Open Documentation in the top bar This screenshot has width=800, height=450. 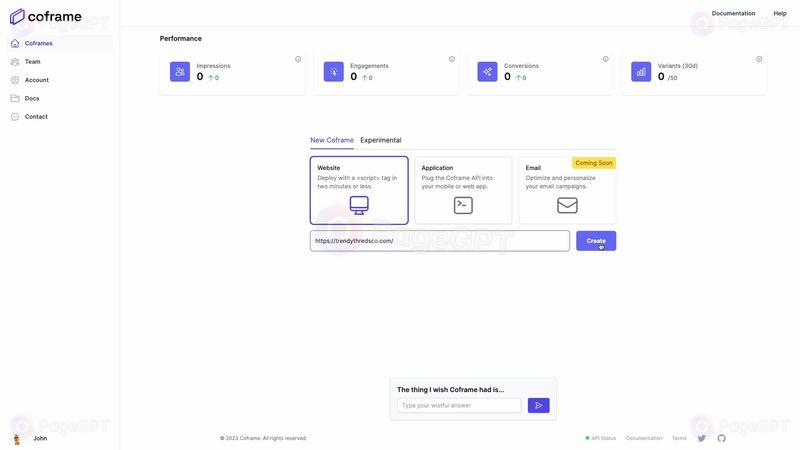coord(733,14)
